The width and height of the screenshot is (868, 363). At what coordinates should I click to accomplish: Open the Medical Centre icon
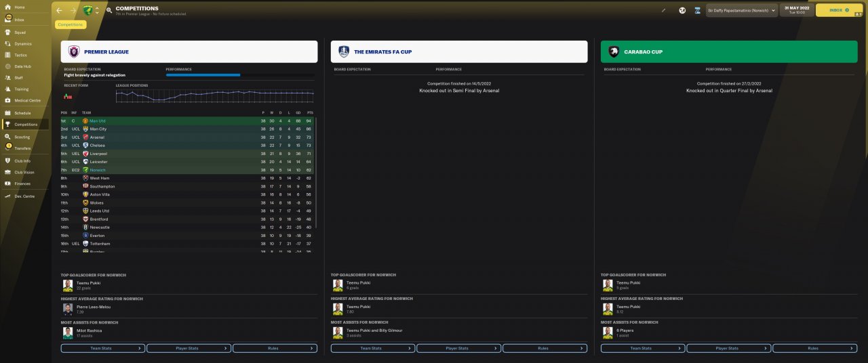tap(7, 100)
